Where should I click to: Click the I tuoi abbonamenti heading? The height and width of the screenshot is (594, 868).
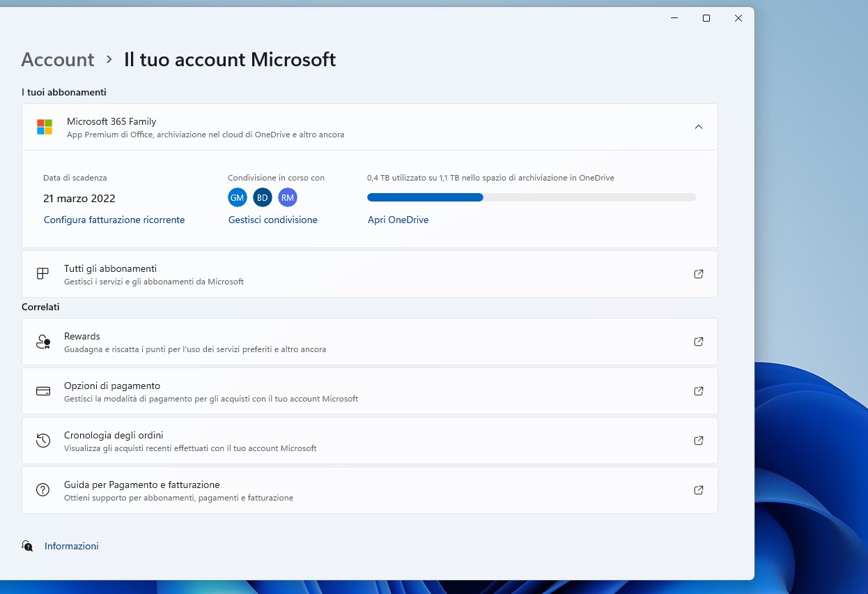(64, 92)
